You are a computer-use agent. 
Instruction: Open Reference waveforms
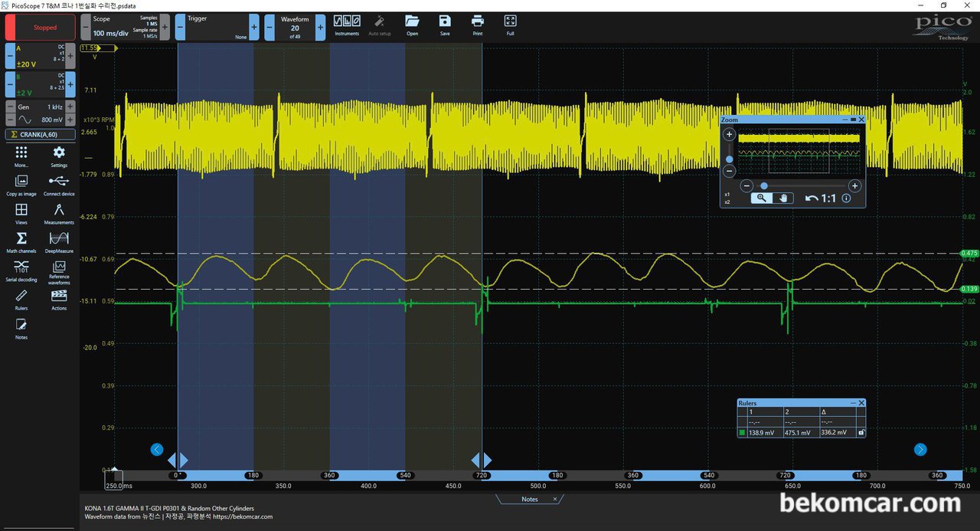[x=59, y=270]
